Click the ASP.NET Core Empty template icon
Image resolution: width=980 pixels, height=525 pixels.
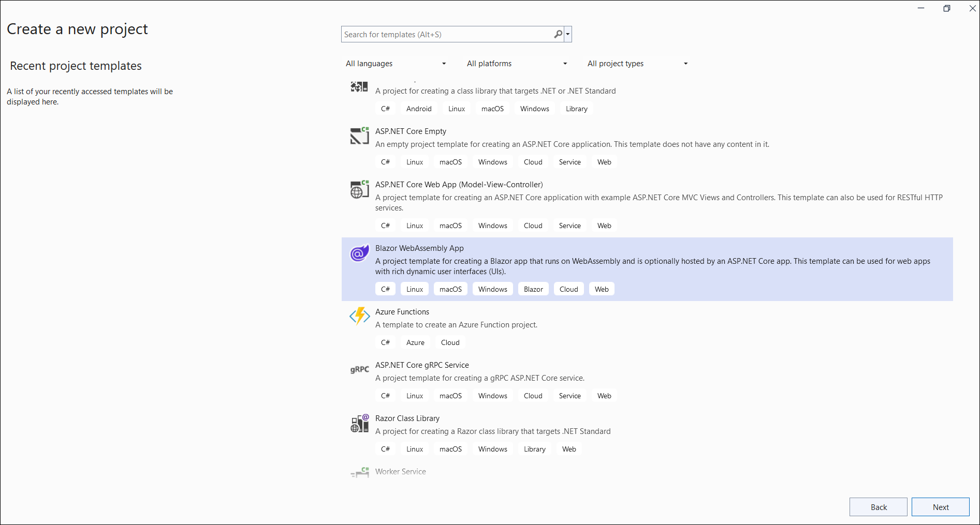pos(359,136)
